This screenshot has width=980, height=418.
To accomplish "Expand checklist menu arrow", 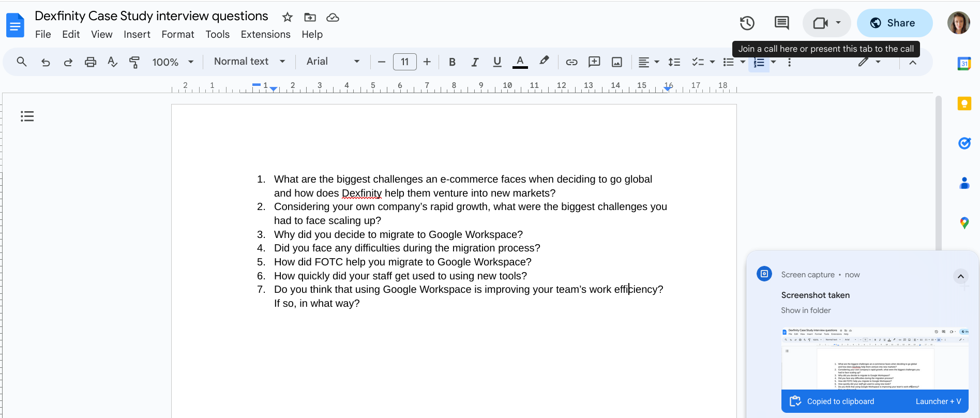I will [x=712, y=62].
